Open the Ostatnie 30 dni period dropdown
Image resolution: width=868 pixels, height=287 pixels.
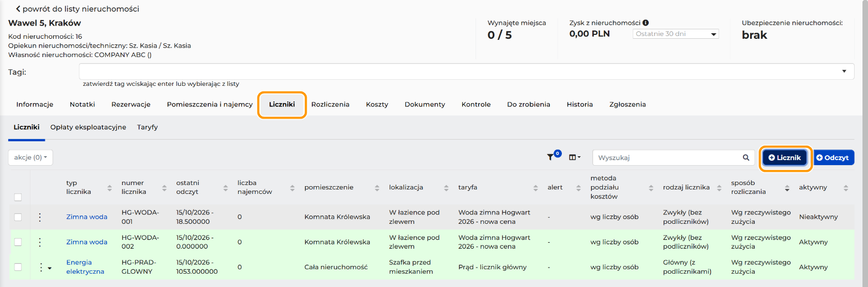coord(675,34)
